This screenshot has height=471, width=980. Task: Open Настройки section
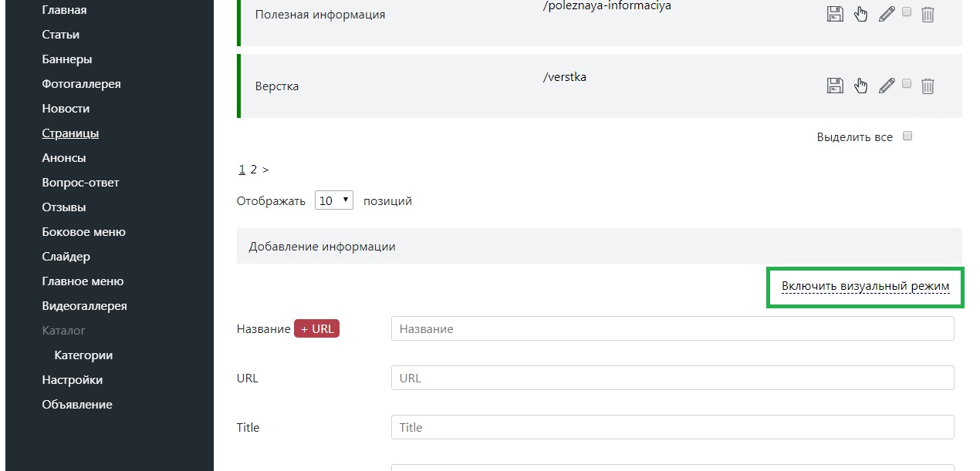point(72,380)
